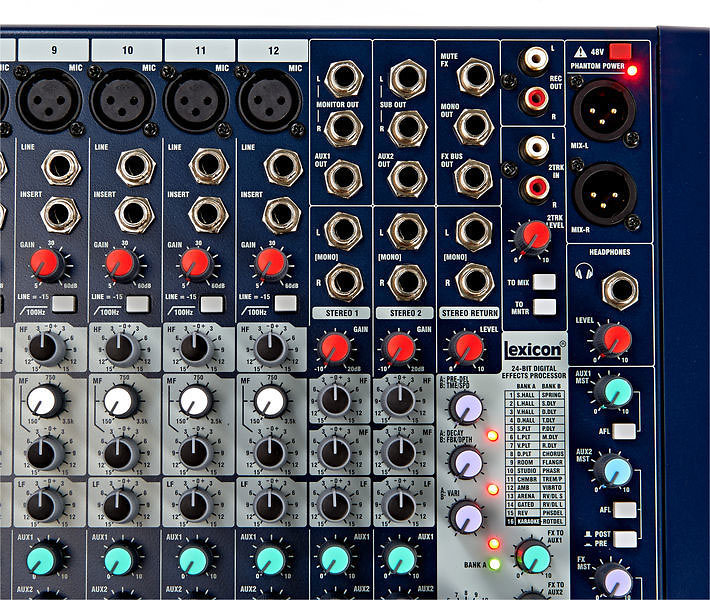
Task: Toggle the AFL button below AUX2 MST
Action: point(624,510)
